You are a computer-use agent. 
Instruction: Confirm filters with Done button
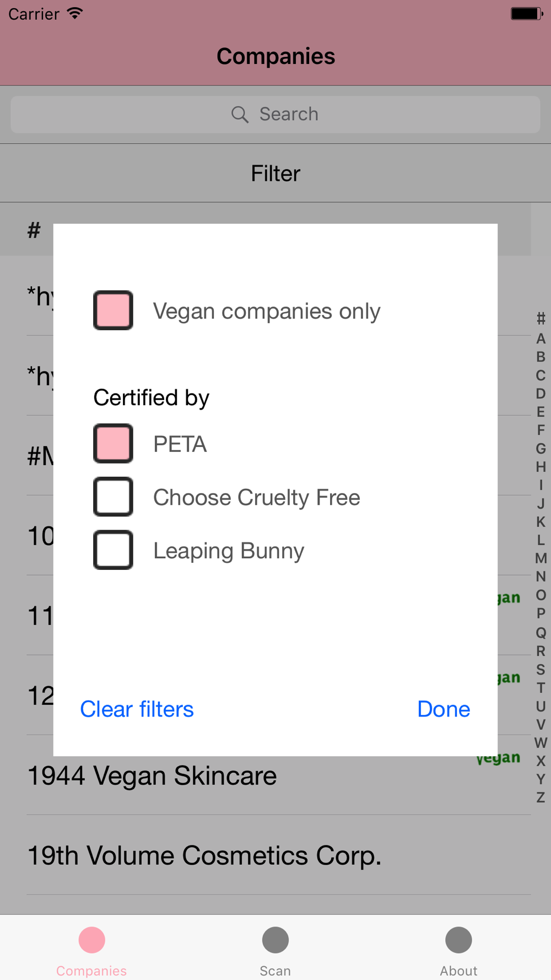444,709
